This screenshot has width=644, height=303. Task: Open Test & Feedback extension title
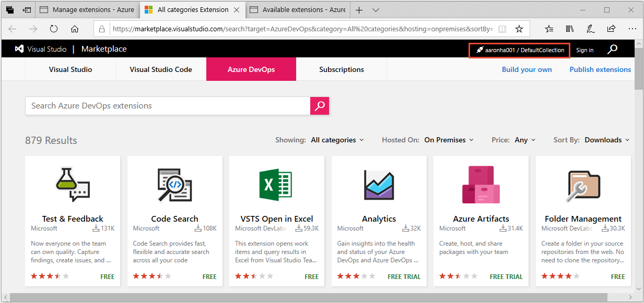pyautogui.click(x=73, y=219)
